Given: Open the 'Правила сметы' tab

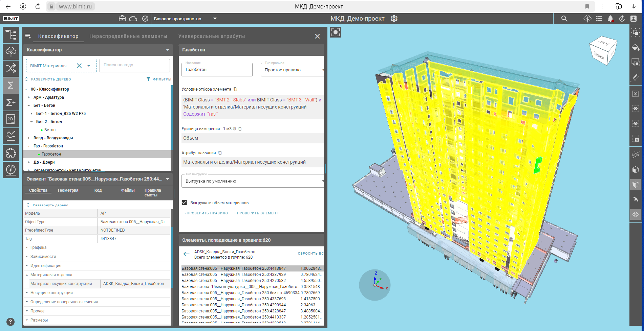Looking at the screenshot, I should [153, 193].
